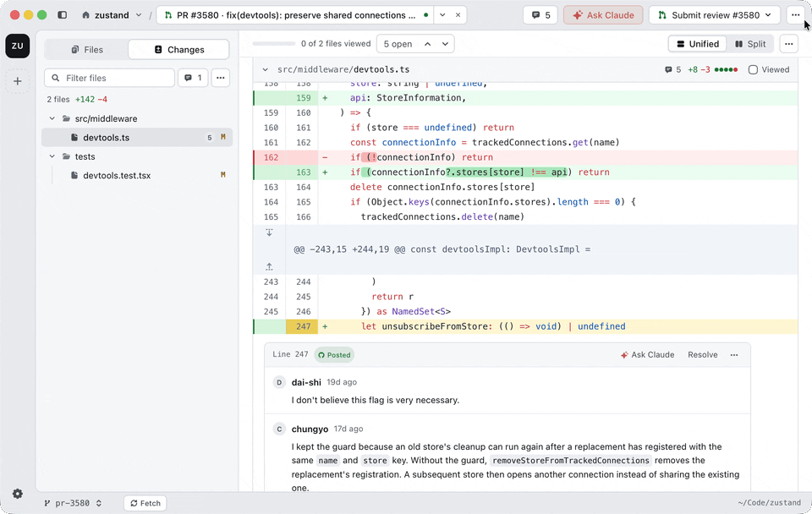The width and height of the screenshot is (812, 514).
Task: Click the Fetch button
Action: pos(145,503)
